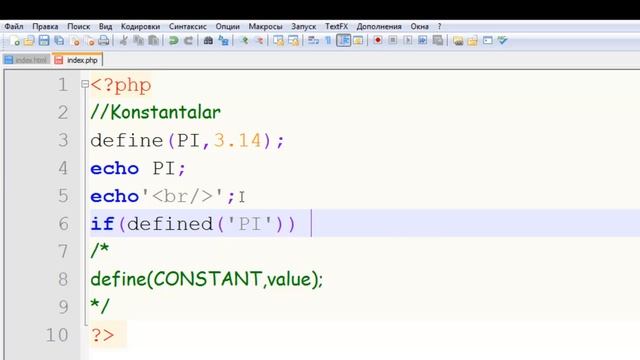Open the Синтаксис menu

188,27
